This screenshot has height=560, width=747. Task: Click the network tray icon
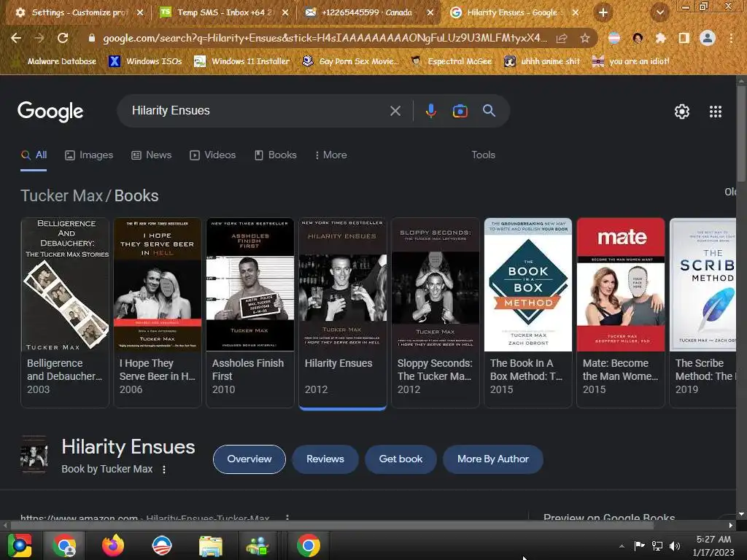[657, 546]
